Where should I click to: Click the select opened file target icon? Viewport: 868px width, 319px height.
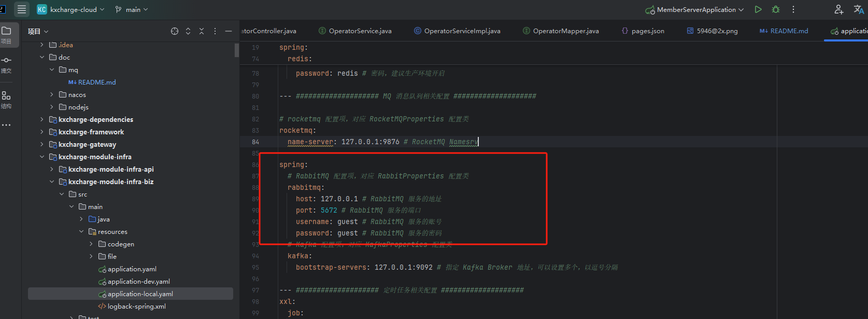pyautogui.click(x=175, y=31)
